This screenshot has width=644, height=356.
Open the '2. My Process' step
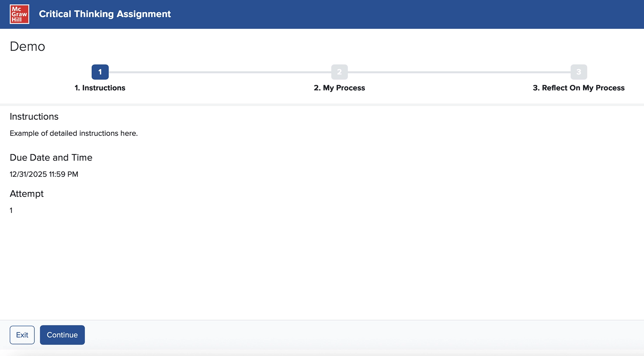click(x=339, y=88)
